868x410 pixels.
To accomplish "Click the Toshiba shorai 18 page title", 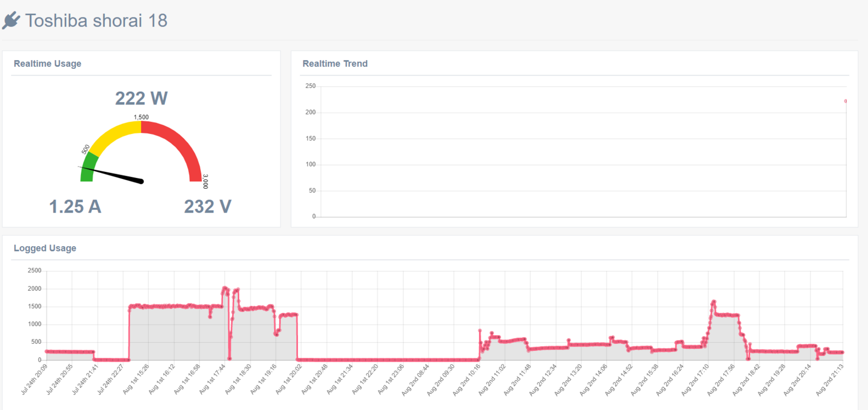I will pyautogui.click(x=96, y=21).
